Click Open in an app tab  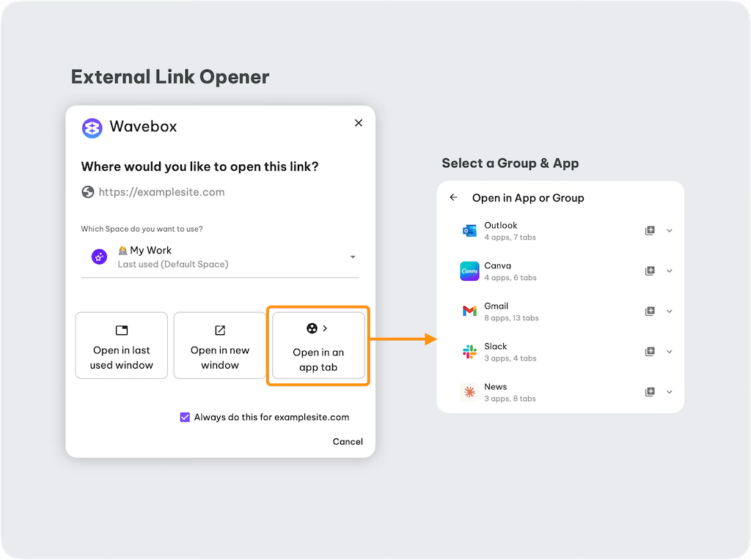click(318, 345)
